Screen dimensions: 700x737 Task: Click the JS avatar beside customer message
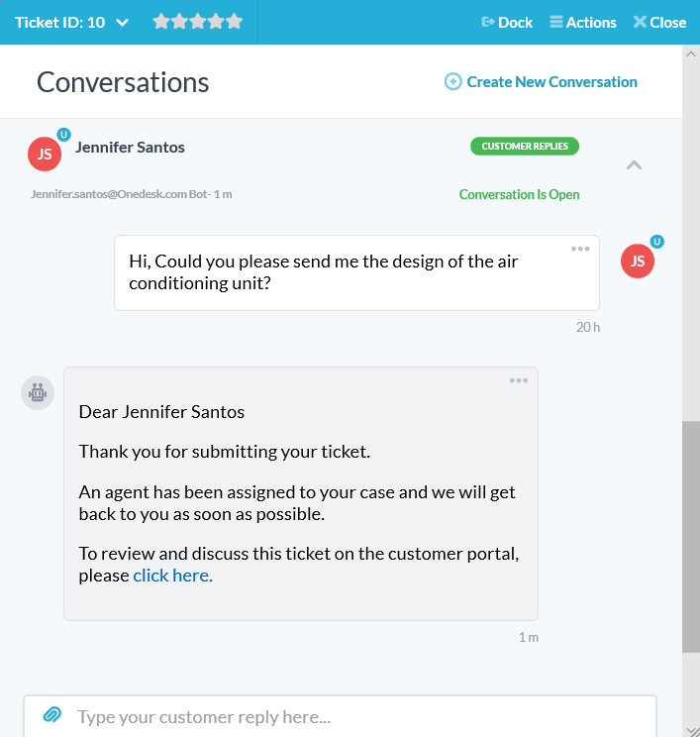click(638, 261)
